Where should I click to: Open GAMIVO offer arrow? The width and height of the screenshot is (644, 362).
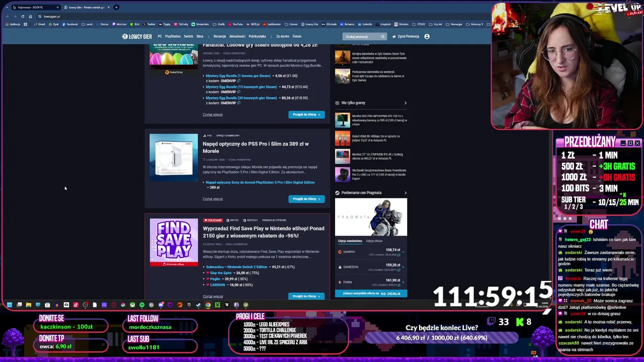[404, 252]
